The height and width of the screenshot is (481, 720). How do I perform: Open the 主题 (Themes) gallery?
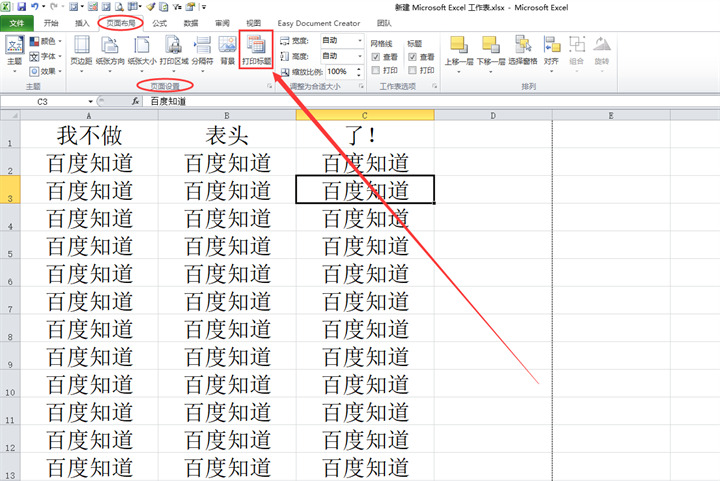coord(14,54)
